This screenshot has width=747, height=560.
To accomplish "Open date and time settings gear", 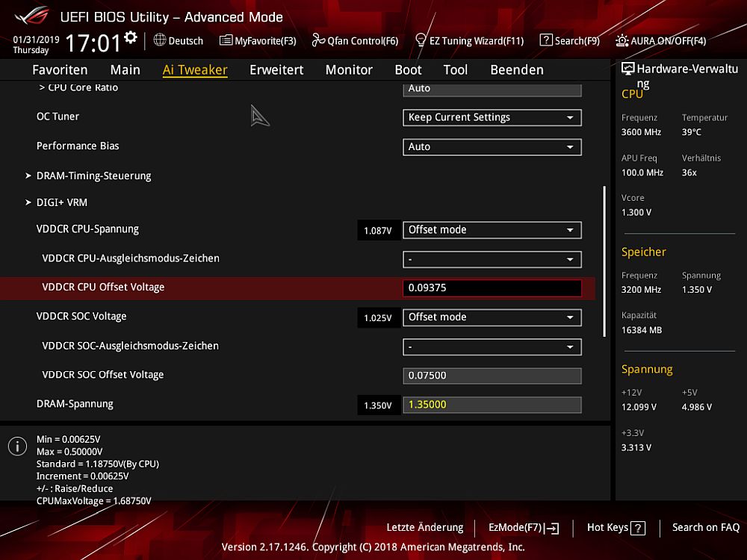I will click(x=131, y=37).
